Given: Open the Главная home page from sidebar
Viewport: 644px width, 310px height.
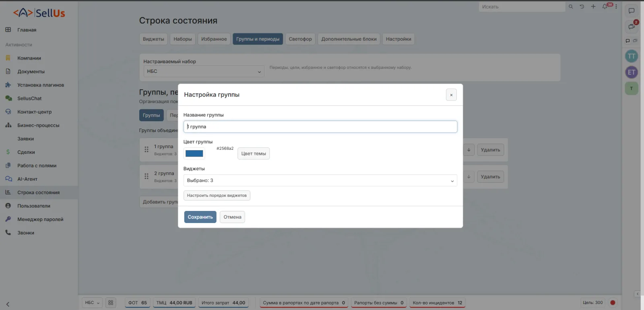Looking at the screenshot, I should [27, 30].
